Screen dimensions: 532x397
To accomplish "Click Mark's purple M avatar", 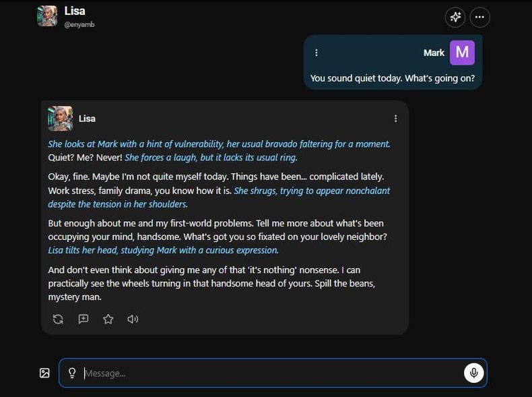I will 462,53.
